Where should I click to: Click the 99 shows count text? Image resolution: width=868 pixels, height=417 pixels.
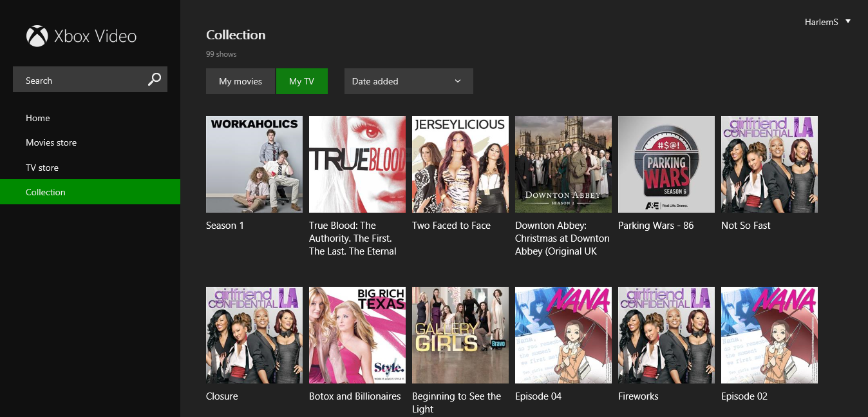coord(222,54)
